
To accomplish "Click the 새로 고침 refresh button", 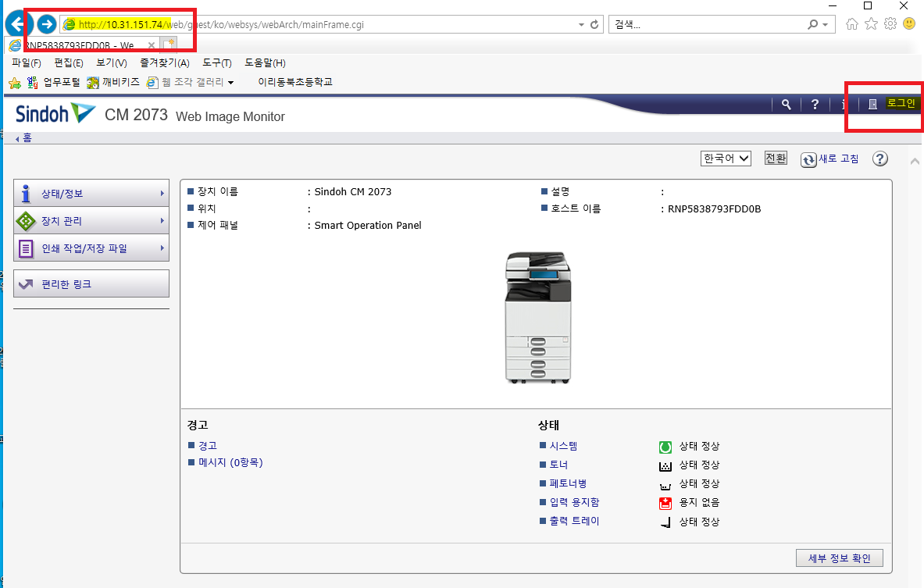I will [x=829, y=159].
